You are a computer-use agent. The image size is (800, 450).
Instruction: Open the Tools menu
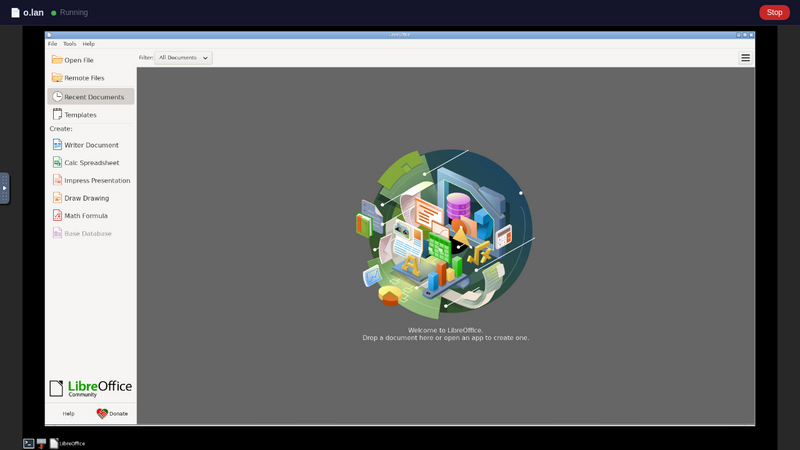[69, 44]
